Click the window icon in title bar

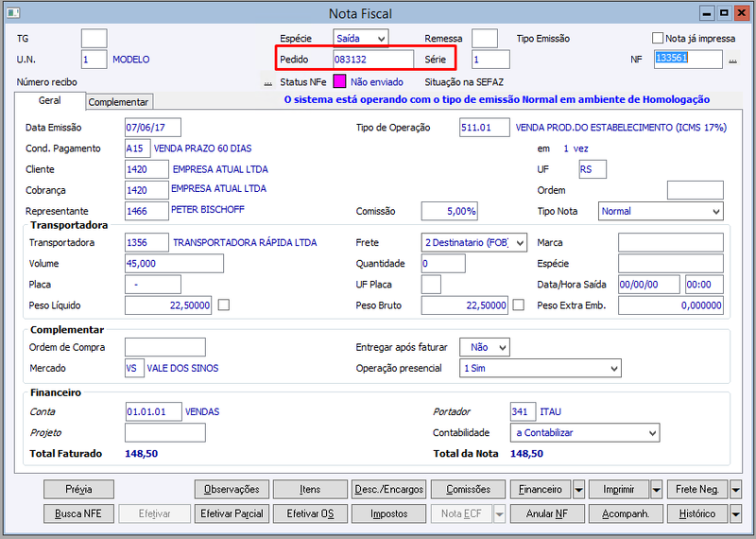(x=13, y=13)
